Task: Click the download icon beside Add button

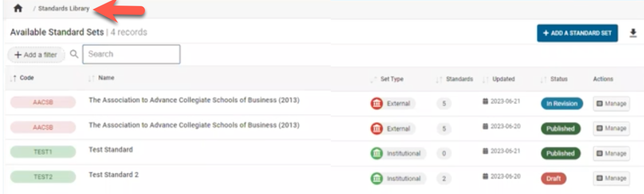Action: (x=633, y=33)
